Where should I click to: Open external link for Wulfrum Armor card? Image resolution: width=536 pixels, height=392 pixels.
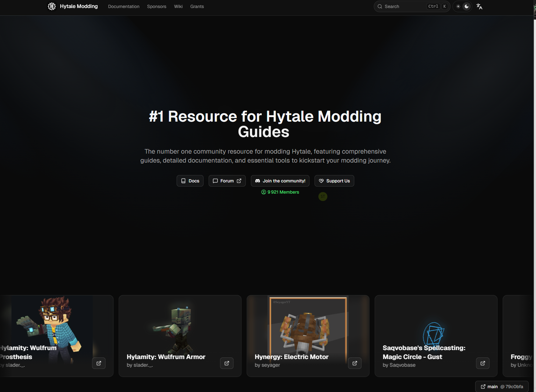(x=227, y=363)
